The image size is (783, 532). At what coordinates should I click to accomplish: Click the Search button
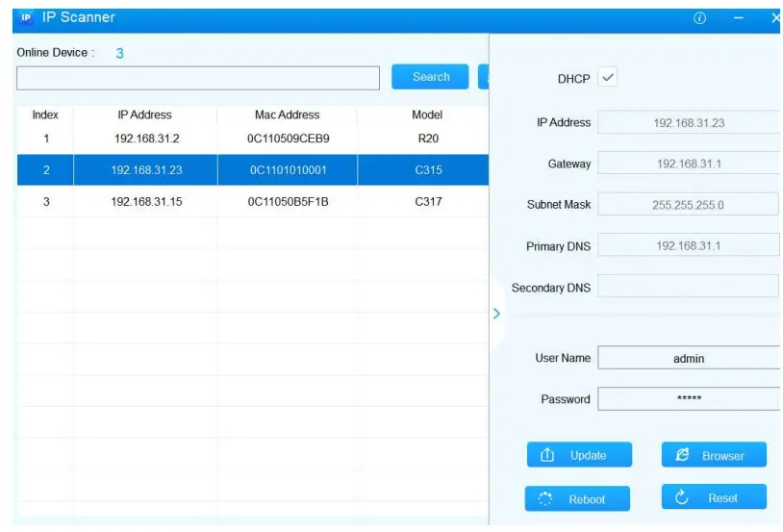(x=430, y=76)
